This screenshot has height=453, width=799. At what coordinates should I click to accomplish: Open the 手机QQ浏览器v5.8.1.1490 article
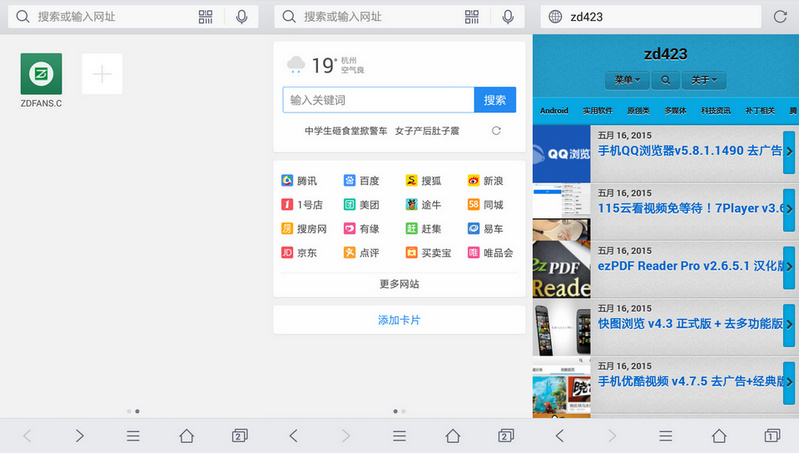(x=690, y=151)
